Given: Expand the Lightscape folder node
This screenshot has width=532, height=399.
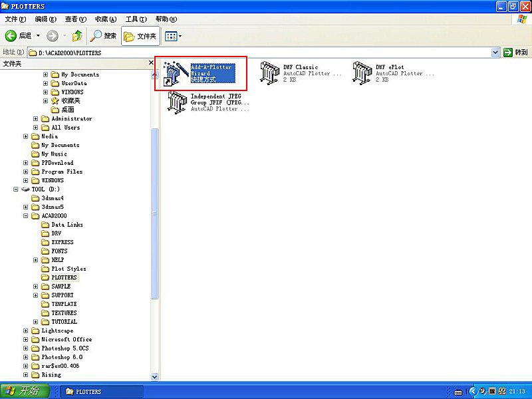Looking at the screenshot, I should point(25,331).
